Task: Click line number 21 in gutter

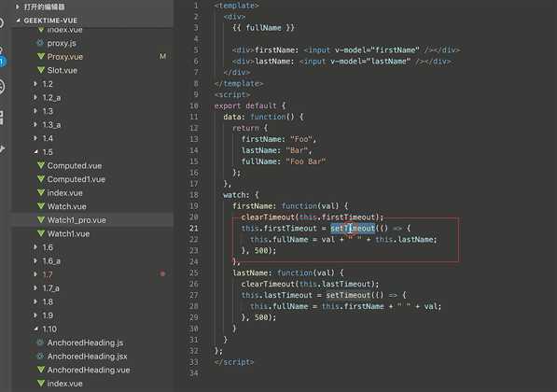Action: [194, 228]
